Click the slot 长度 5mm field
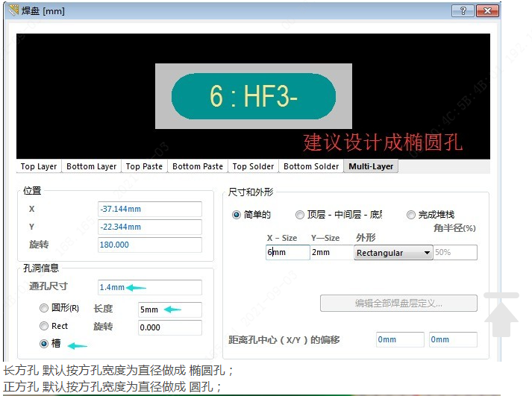Screen dimensions: 532x396 169,309
